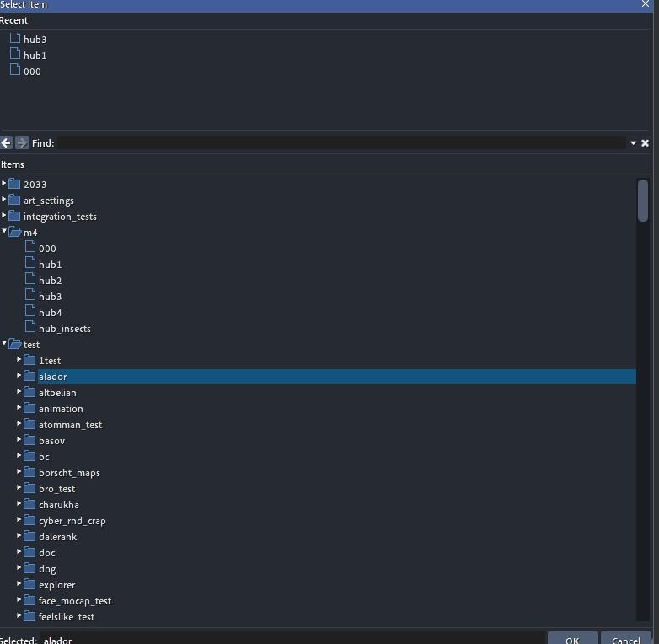Click the hub3 file icon in Recent
The image size is (659, 644).
pyautogui.click(x=15, y=39)
